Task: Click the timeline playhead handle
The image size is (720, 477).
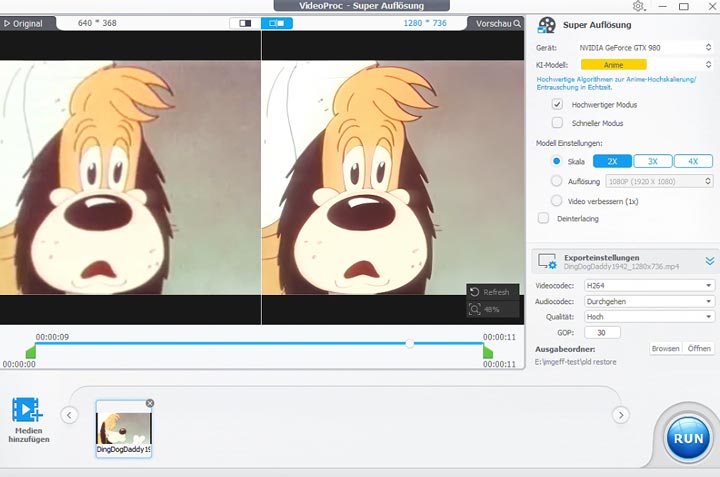Action: tap(410, 343)
